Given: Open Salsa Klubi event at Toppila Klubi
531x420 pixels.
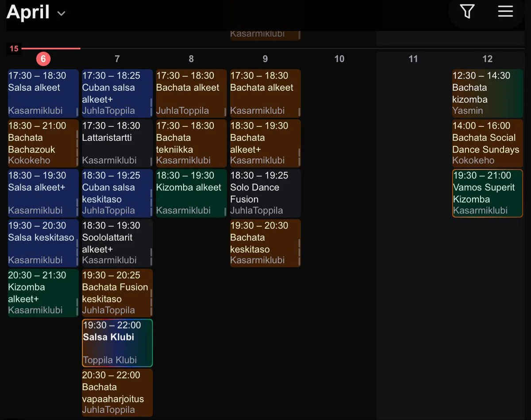Looking at the screenshot, I should point(117,343).
